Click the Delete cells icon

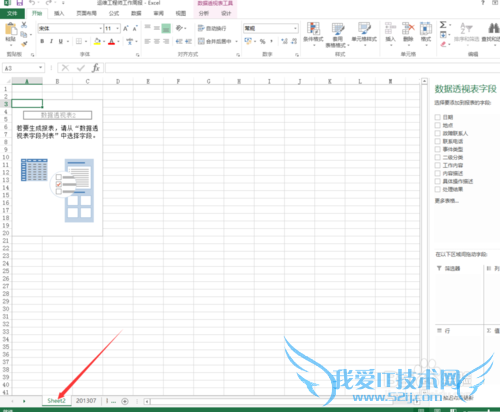tap(408, 29)
